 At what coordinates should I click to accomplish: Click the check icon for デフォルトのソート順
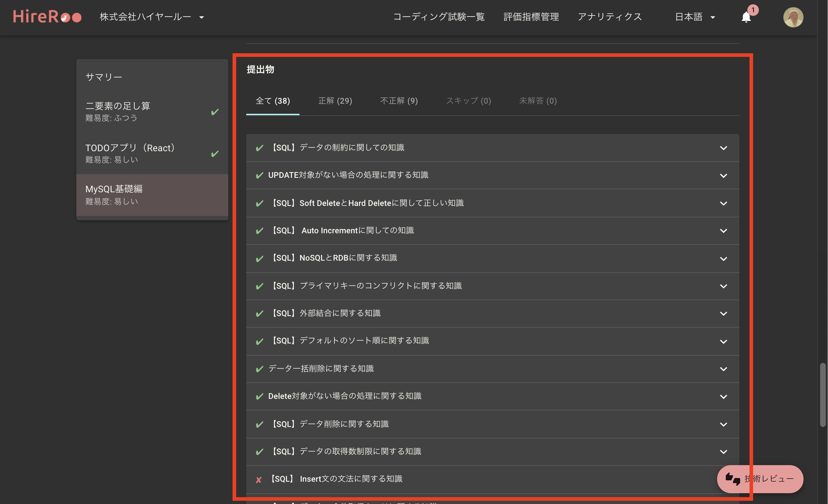pos(260,341)
